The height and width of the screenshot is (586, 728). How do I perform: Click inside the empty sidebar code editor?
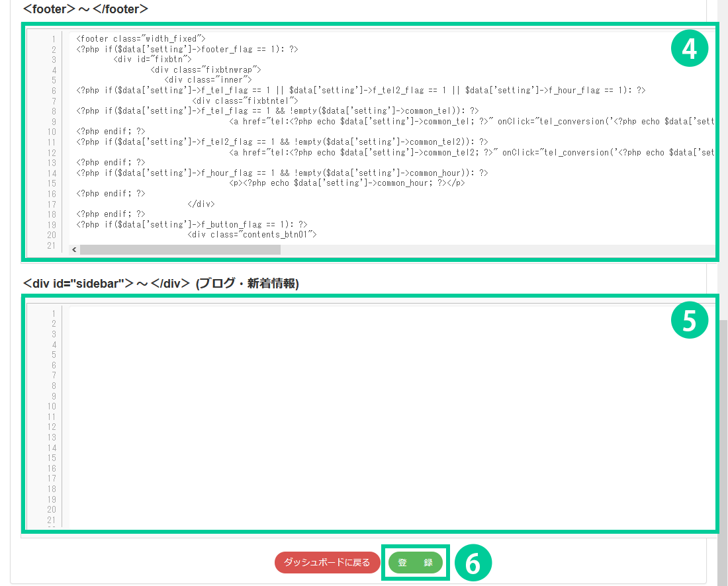coord(390,417)
